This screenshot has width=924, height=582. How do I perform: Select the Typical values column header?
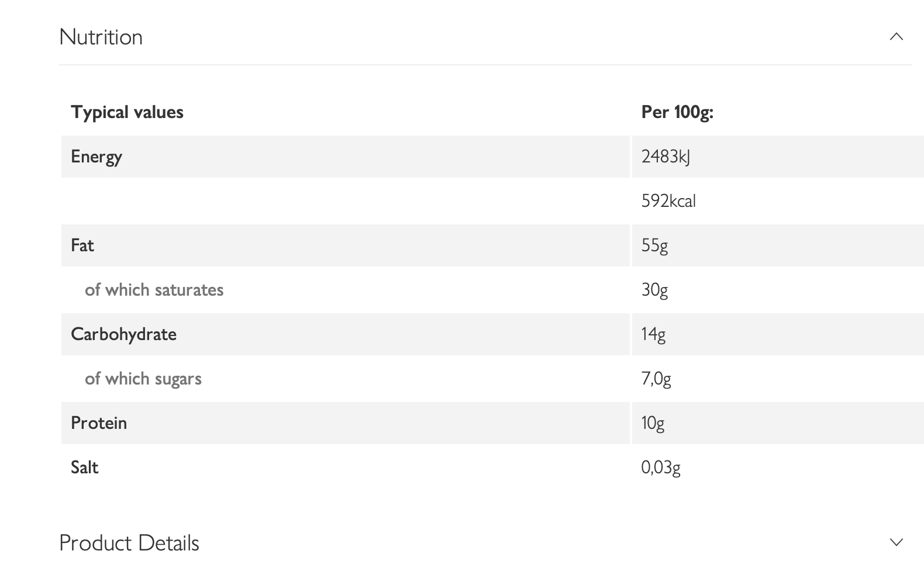127,112
